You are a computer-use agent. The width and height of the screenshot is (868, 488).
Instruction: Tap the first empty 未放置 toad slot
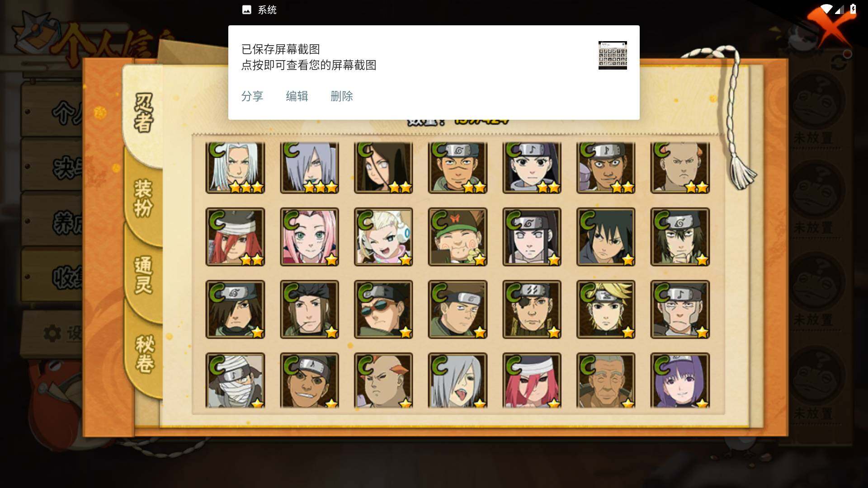pos(817,108)
